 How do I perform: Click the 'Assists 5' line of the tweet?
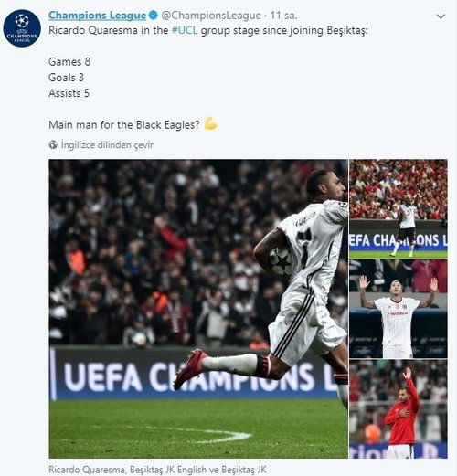point(69,93)
